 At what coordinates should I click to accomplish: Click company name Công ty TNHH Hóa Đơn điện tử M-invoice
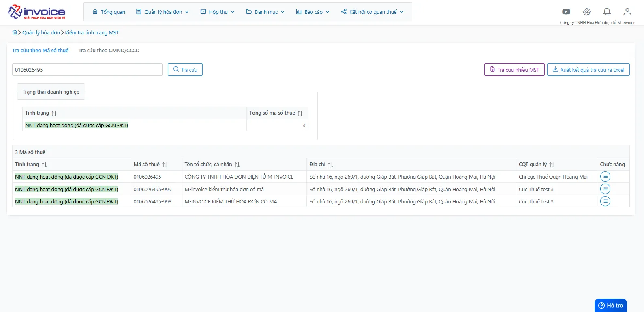pyautogui.click(x=597, y=23)
